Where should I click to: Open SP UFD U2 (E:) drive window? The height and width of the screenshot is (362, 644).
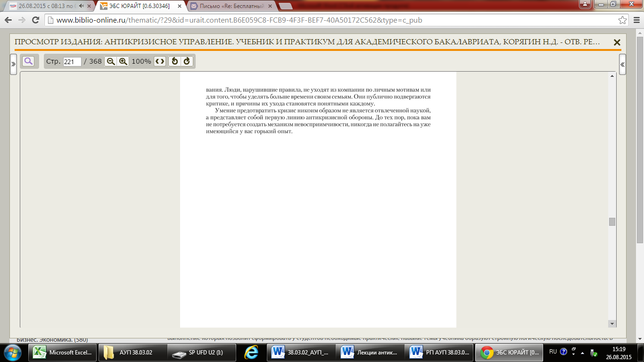click(202, 352)
